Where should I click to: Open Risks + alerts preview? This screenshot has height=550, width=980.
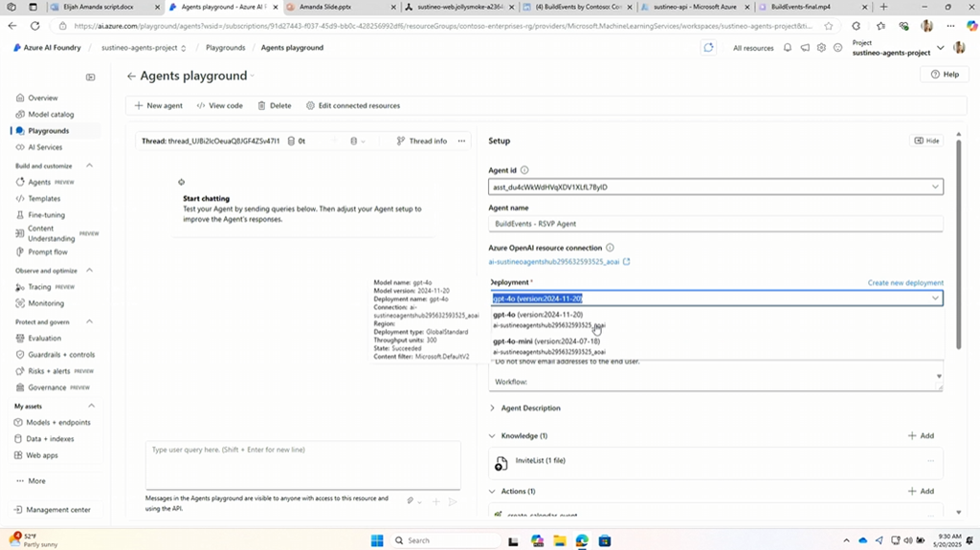pyautogui.click(x=49, y=371)
